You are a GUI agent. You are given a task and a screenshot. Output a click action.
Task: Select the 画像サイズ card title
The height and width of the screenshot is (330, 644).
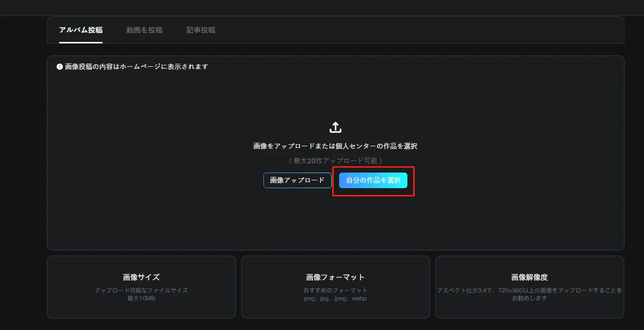pyautogui.click(x=141, y=277)
